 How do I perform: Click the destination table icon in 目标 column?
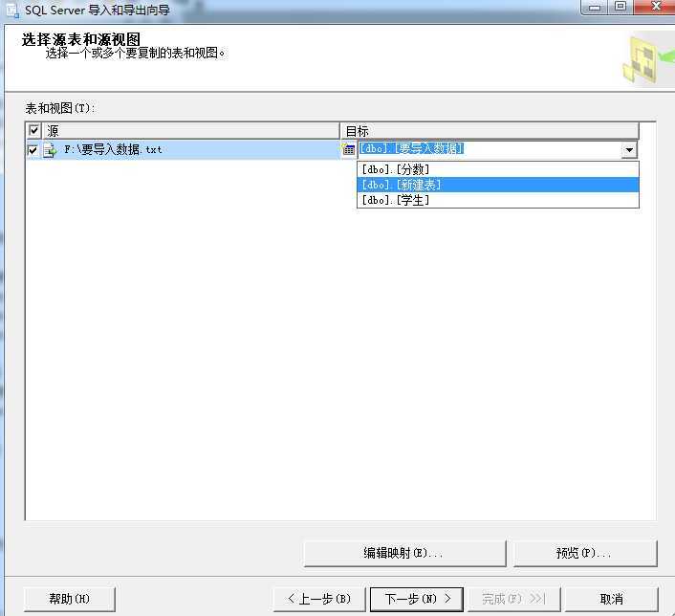pos(348,149)
